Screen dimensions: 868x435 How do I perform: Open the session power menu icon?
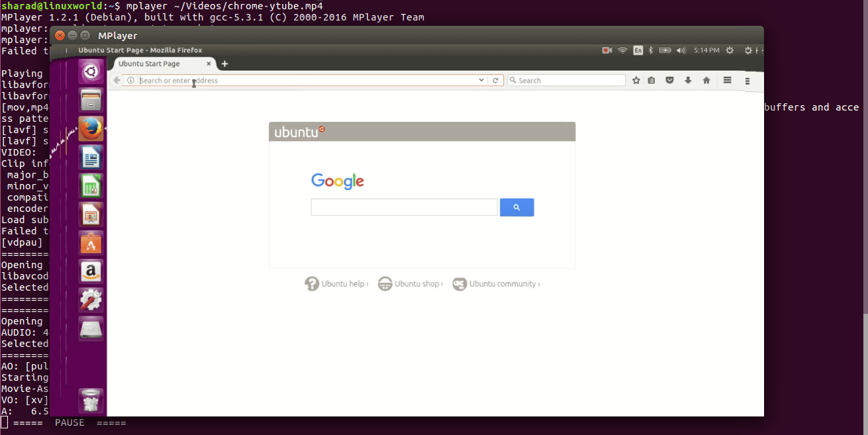[x=749, y=50]
